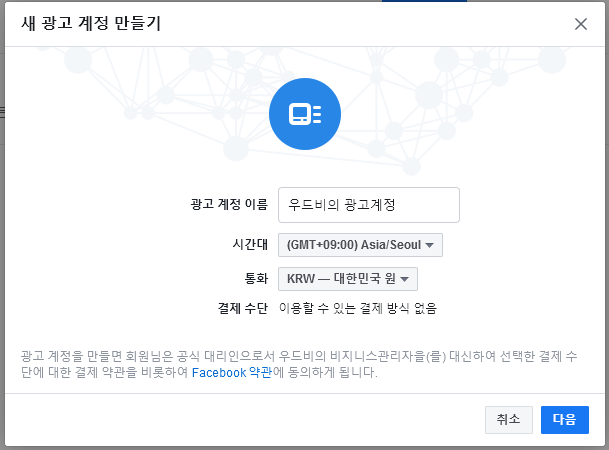Viewport: 609px width, 450px height.
Task: Open the 시간대 Asia/Seoul dropdown
Action: [x=360, y=245]
